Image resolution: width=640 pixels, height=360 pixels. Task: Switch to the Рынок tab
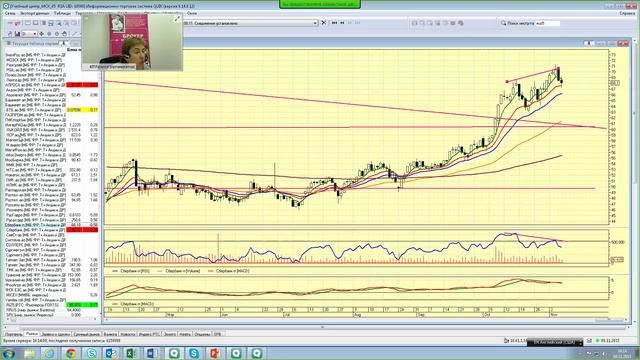(31, 334)
